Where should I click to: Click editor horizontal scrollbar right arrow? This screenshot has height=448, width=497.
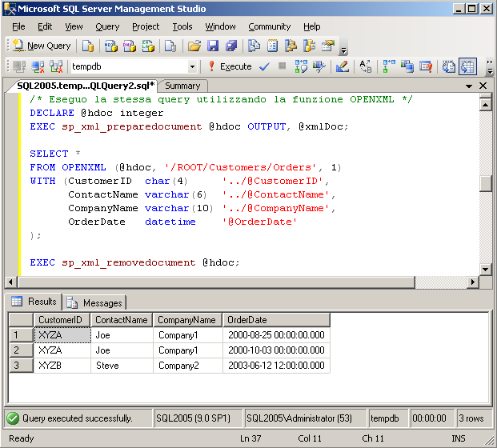[x=473, y=282]
